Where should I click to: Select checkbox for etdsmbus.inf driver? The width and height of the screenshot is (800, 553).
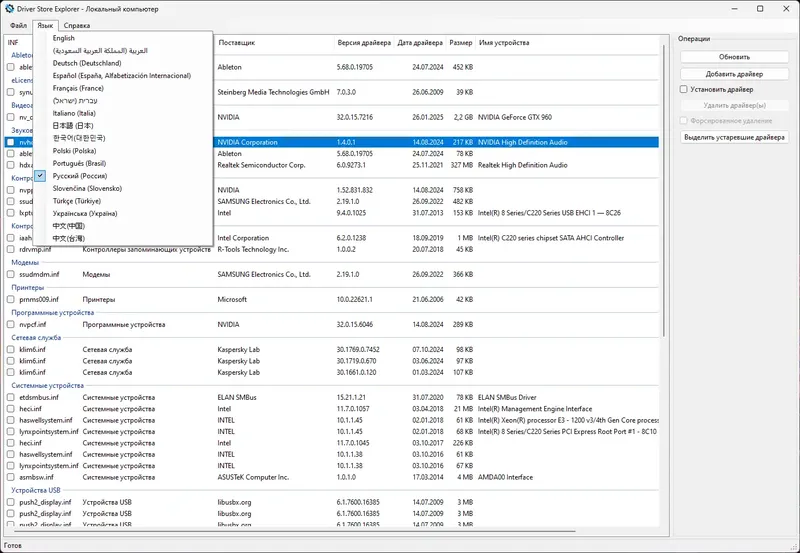click(x=11, y=397)
